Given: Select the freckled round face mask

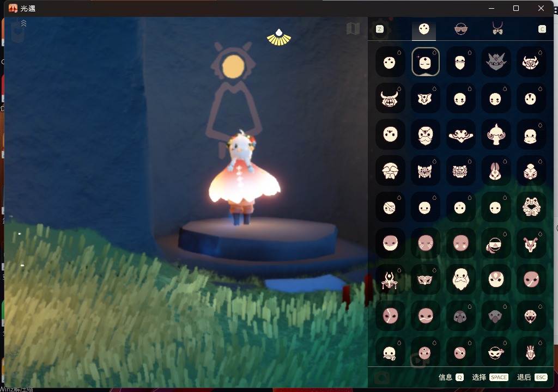Looking at the screenshot, I should 390,134.
